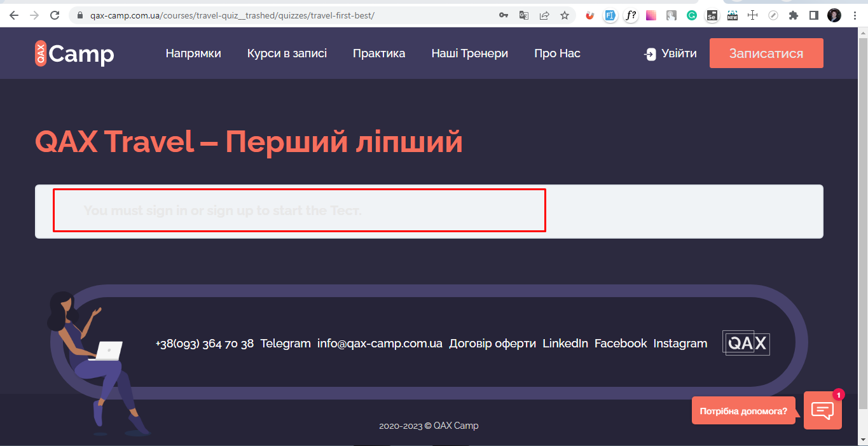Open the Chrome profile avatar menu
The height and width of the screenshot is (446, 868).
(834, 15)
